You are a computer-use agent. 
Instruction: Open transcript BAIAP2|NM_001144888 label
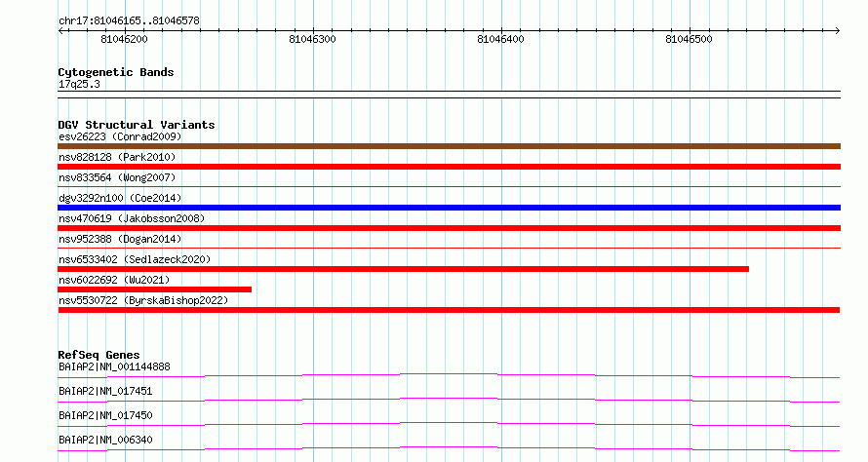pyautogui.click(x=114, y=366)
